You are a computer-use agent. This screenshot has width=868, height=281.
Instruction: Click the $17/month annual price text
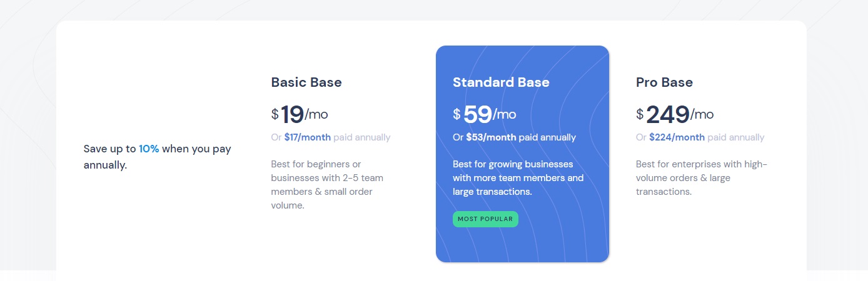click(x=307, y=137)
